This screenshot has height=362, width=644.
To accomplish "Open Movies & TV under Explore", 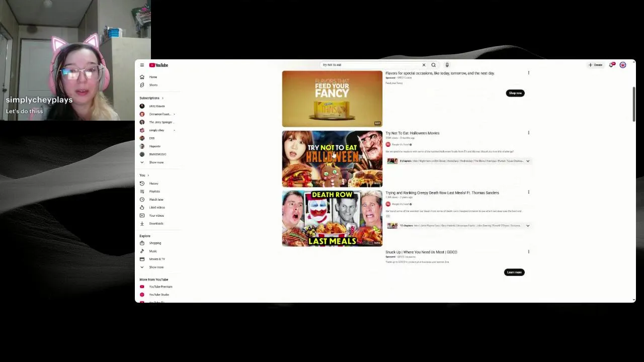I will pos(156,259).
